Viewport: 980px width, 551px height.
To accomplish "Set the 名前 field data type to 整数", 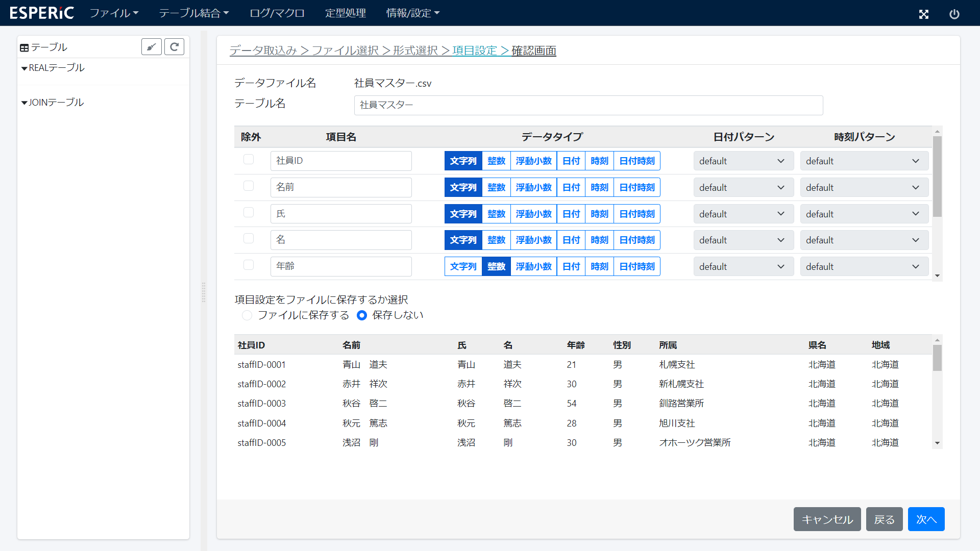I will click(496, 187).
